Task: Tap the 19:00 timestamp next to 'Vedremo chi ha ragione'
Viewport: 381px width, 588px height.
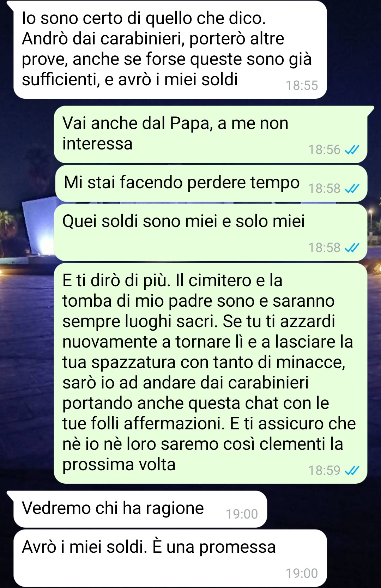Action: tap(242, 514)
